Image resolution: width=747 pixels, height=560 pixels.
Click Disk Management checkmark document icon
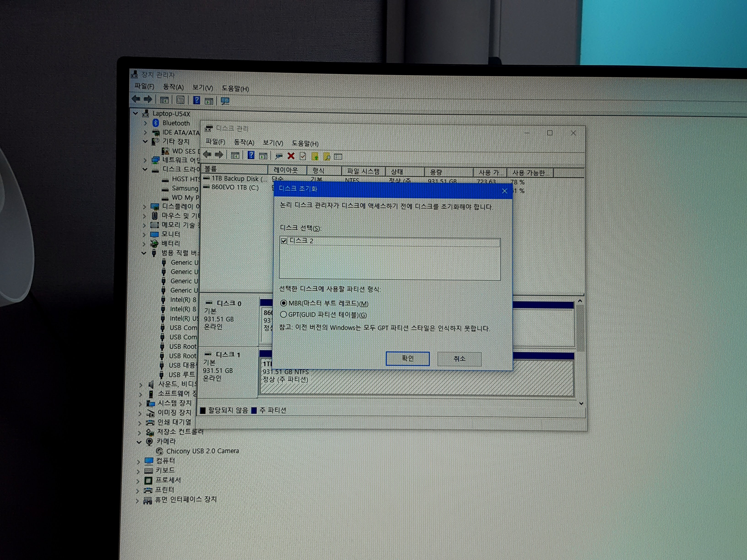click(x=303, y=156)
